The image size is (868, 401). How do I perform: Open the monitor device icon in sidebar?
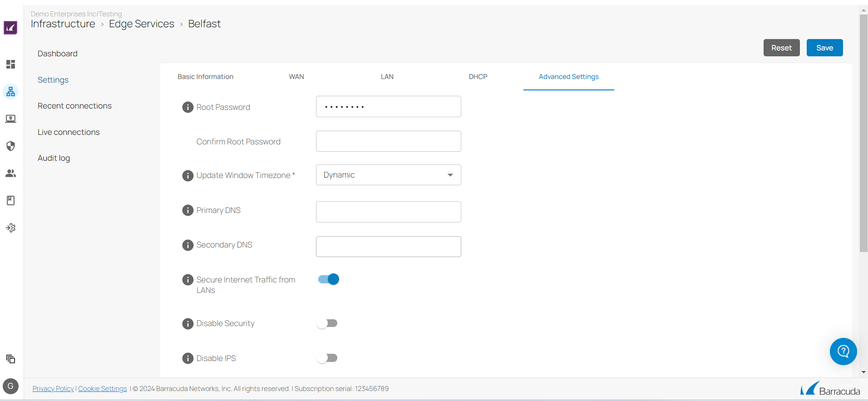(10, 119)
